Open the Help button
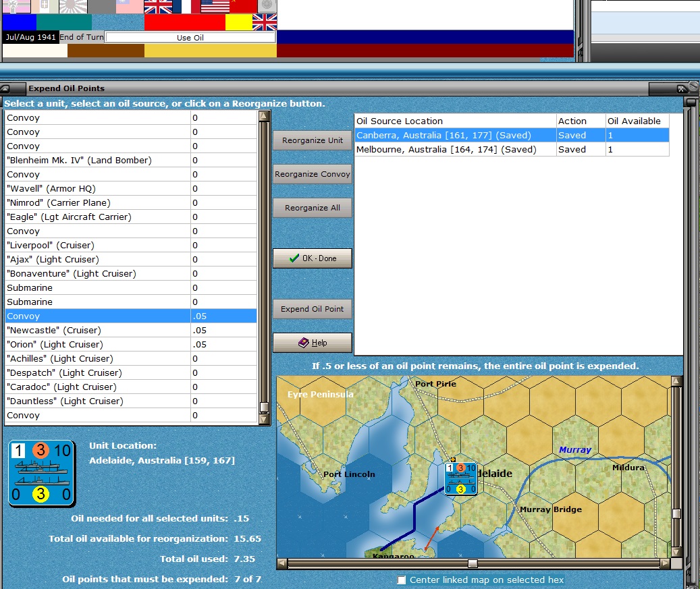 (x=313, y=343)
